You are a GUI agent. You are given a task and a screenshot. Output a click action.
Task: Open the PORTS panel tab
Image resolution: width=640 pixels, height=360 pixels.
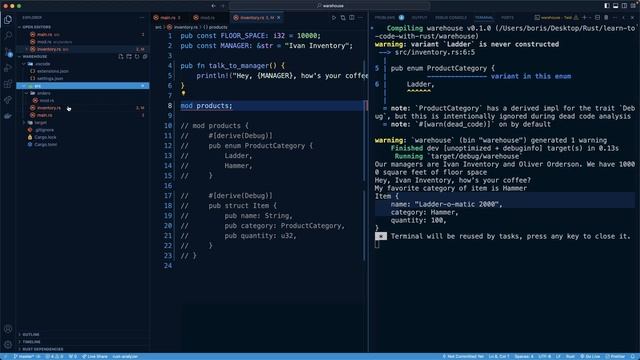[507, 18]
